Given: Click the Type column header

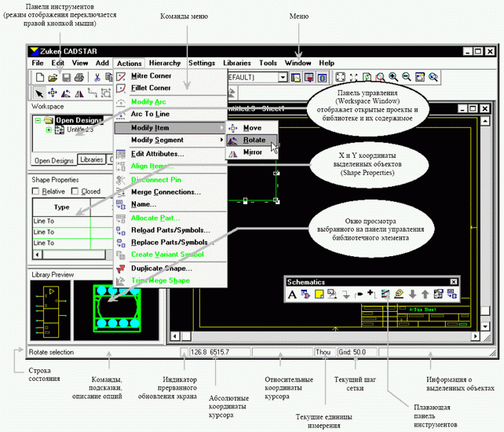Looking at the screenshot, I should 61,207.
